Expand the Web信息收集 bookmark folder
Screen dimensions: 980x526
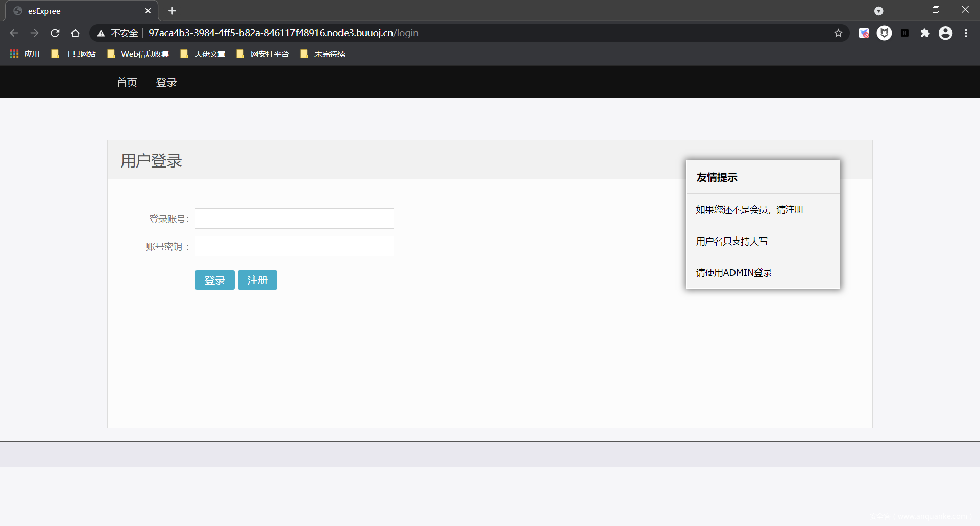[x=138, y=54]
